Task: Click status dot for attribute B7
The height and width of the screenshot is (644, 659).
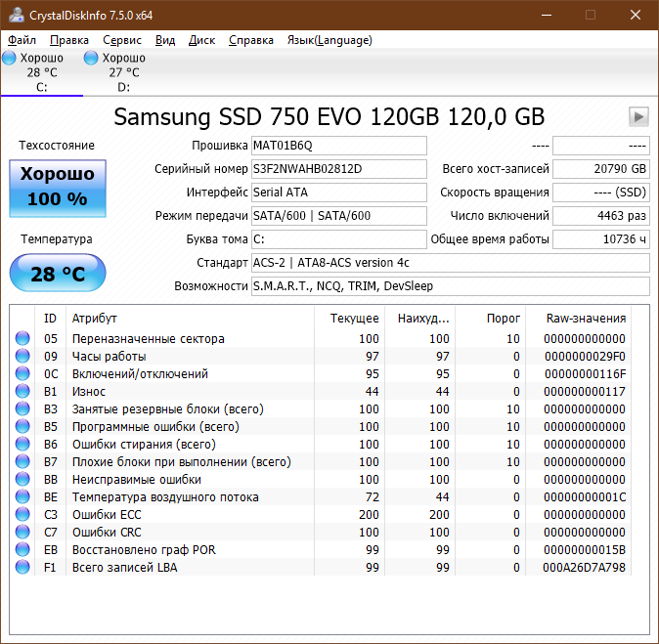Action: pyautogui.click(x=22, y=461)
